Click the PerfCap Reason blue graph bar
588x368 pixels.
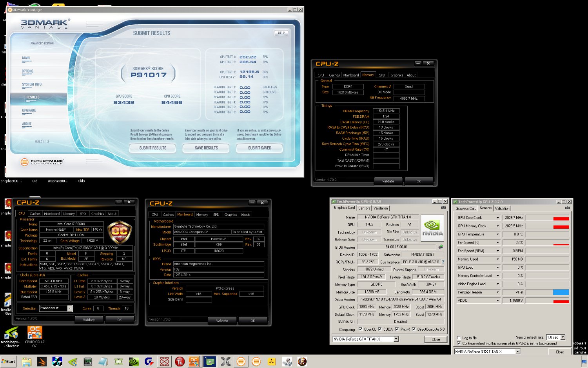(561, 292)
